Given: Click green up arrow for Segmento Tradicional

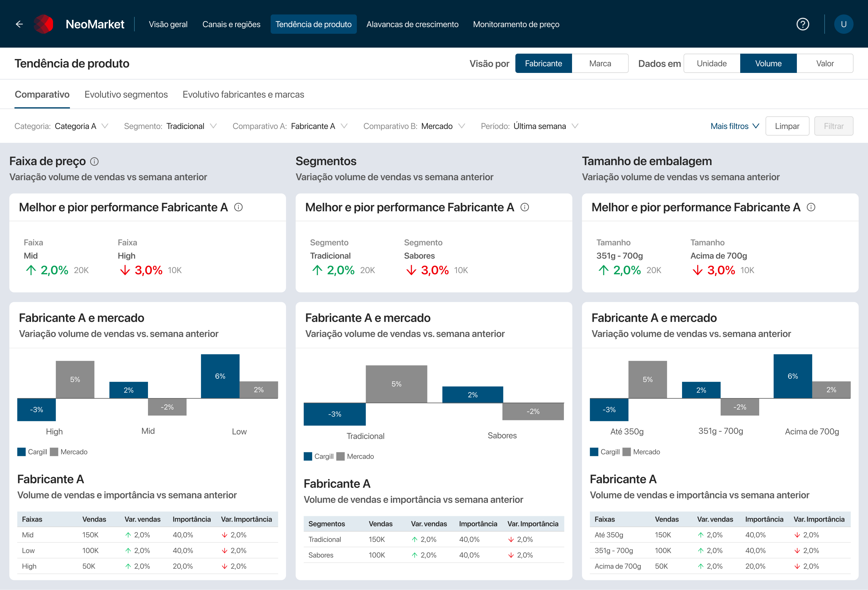Looking at the screenshot, I should 317,270.
